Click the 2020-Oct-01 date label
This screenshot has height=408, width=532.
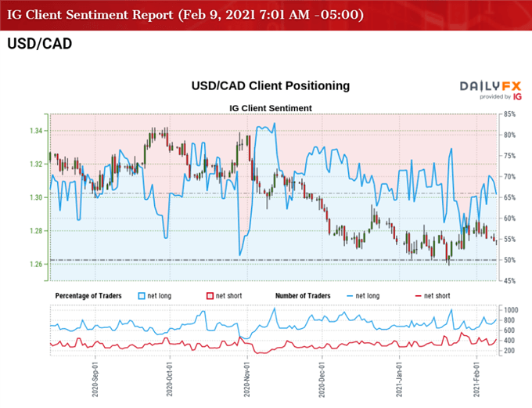click(170, 380)
